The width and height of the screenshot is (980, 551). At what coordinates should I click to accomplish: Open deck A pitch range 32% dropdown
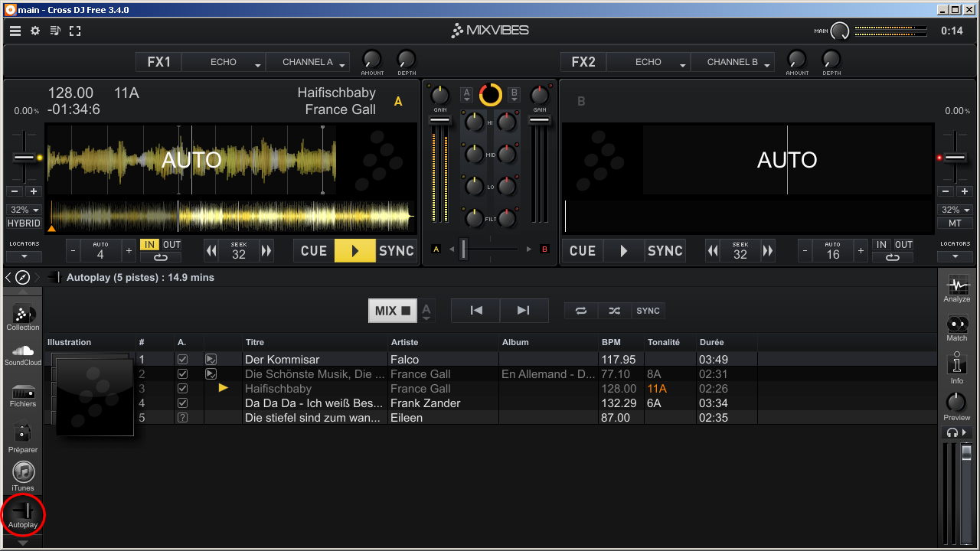(24, 210)
